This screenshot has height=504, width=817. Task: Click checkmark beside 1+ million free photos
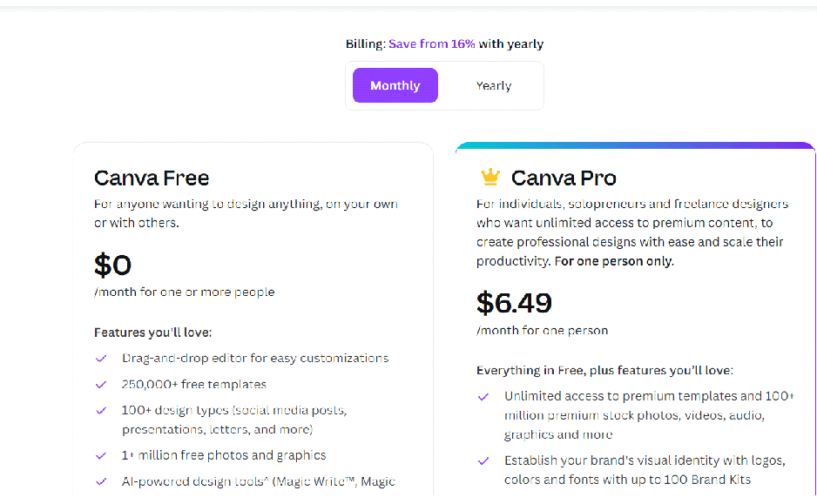(102, 455)
